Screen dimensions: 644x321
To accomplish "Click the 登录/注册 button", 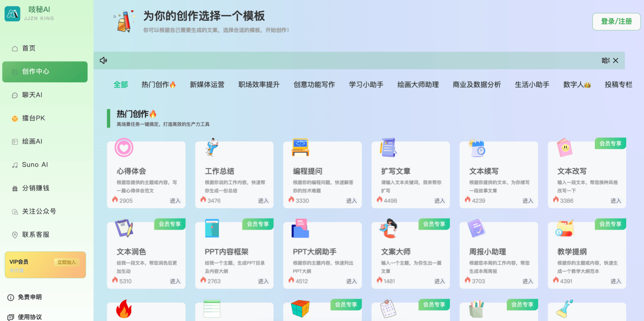I will coord(616,22).
